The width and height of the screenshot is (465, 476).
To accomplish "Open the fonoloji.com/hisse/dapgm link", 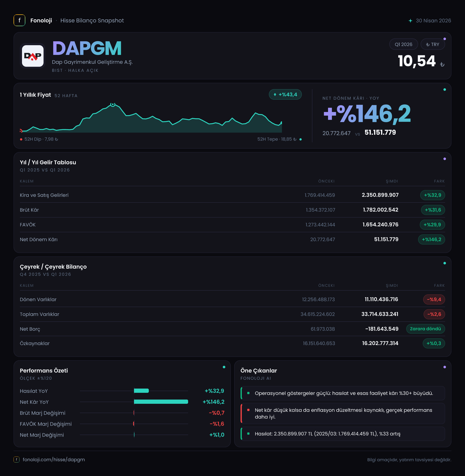I will coord(54,459).
